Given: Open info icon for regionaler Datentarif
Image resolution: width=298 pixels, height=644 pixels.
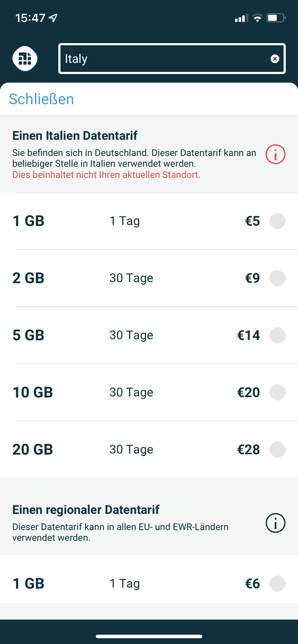Looking at the screenshot, I should [275, 523].
